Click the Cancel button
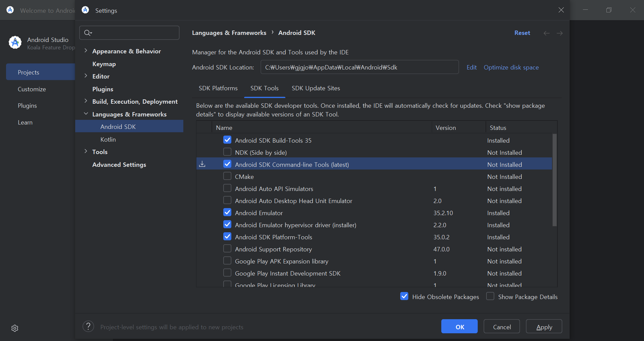This screenshot has height=341, width=644. pyautogui.click(x=502, y=327)
